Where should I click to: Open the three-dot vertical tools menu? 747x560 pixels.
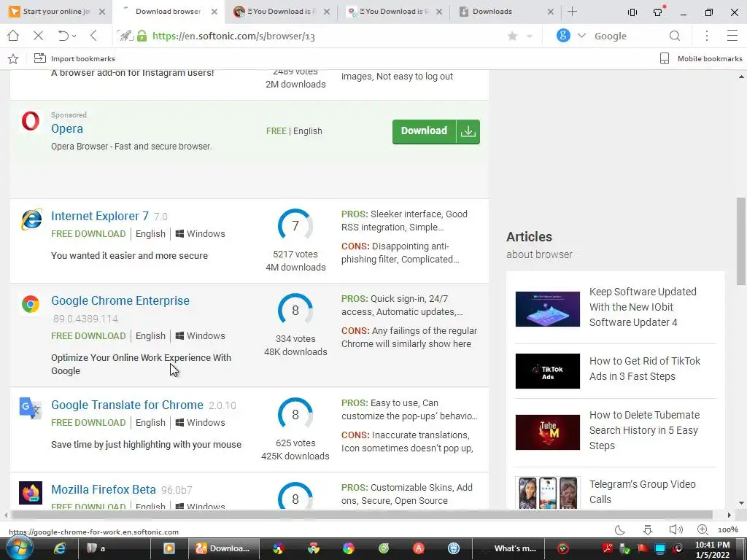707,36
